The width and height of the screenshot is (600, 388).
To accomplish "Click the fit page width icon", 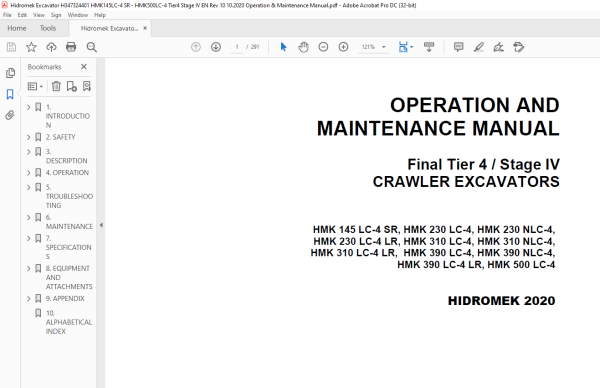I will tap(403, 47).
